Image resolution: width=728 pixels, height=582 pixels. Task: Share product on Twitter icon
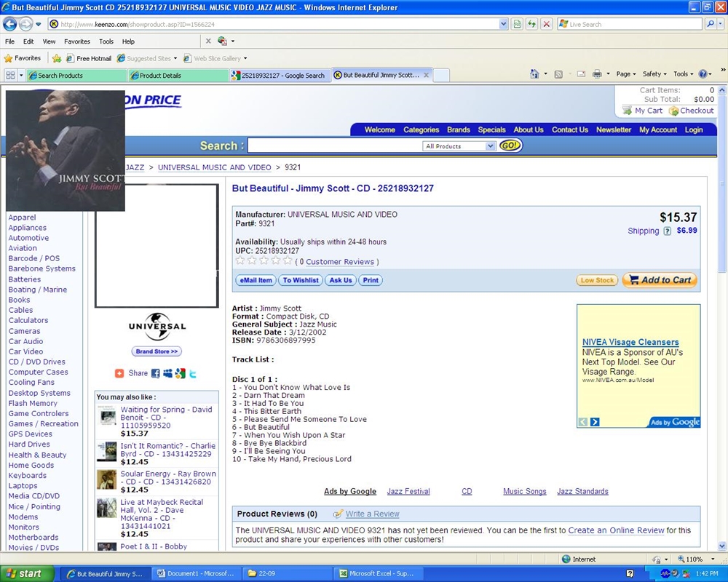tap(192, 373)
